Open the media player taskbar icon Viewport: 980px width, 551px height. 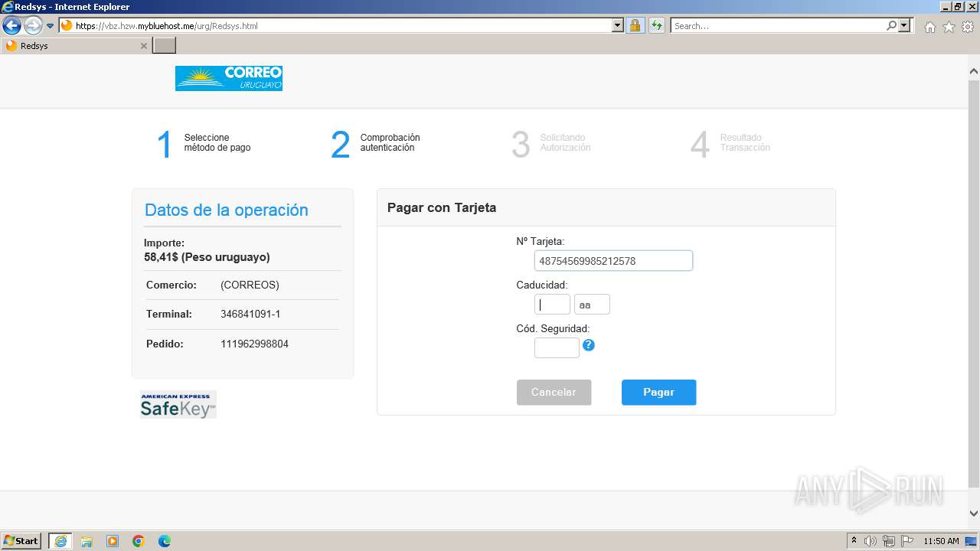click(x=113, y=541)
